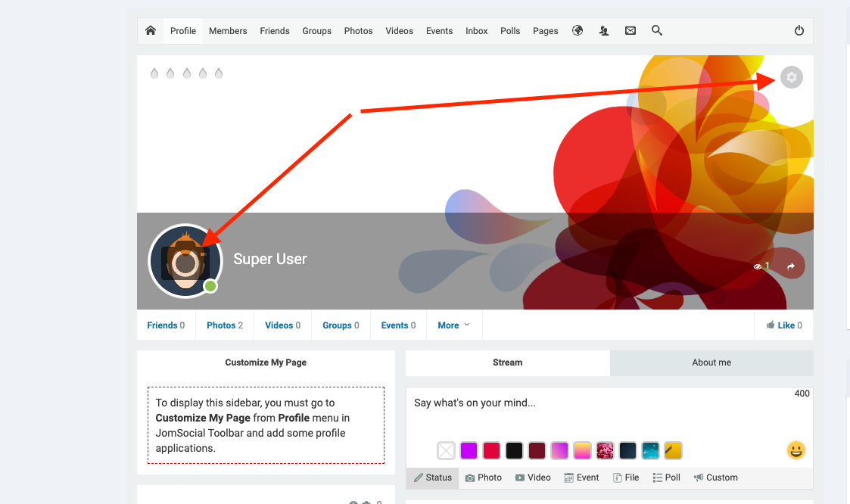Select the pink-purple gradient swatch
This screenshot has height=504, width=850.
coord(559,450)
